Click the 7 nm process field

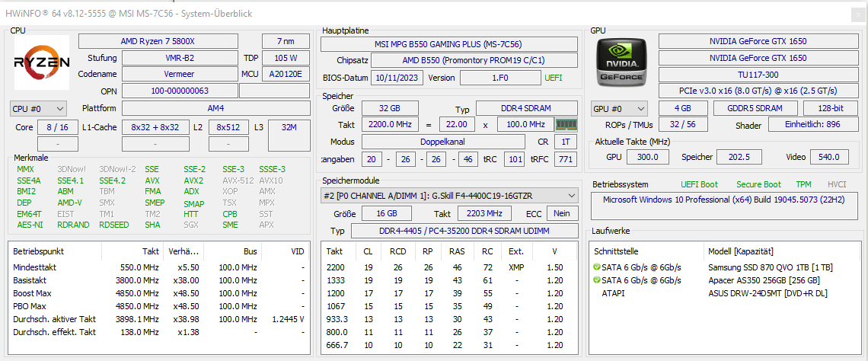click(286, 42)
